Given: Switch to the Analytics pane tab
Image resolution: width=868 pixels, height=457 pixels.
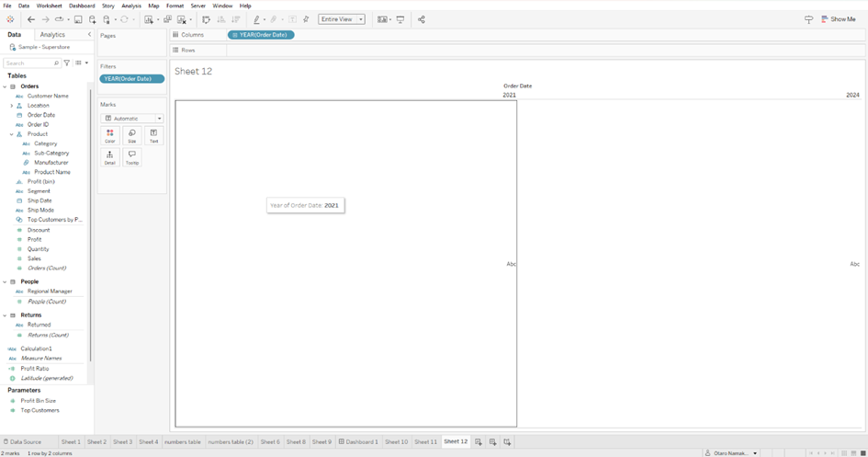Looking at the screenshot, I should pyautogui.click(x=52, y=34).
